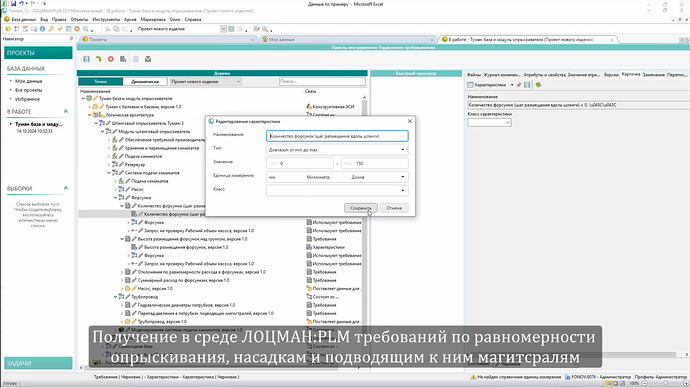Open the Объекты menu
The width and height of the screenshot is (690, 388).
(x=79, y=19)
